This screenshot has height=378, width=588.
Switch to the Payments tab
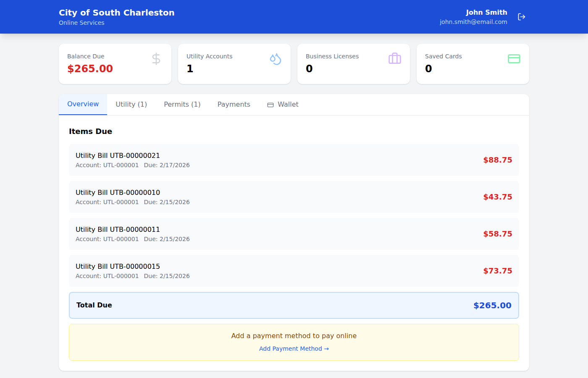234,104
